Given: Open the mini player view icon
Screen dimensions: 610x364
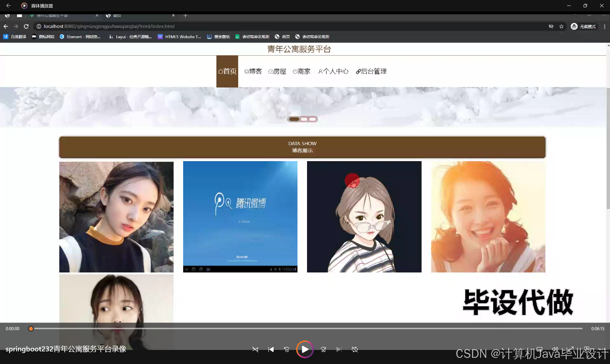Looking at the screenshot, I should pyautogui.click(x=586, y=349).
